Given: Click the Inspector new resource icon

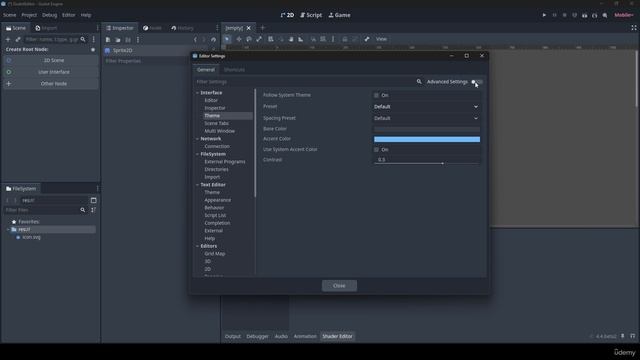Looking at the screenshot, I should (x=108, y=40).
